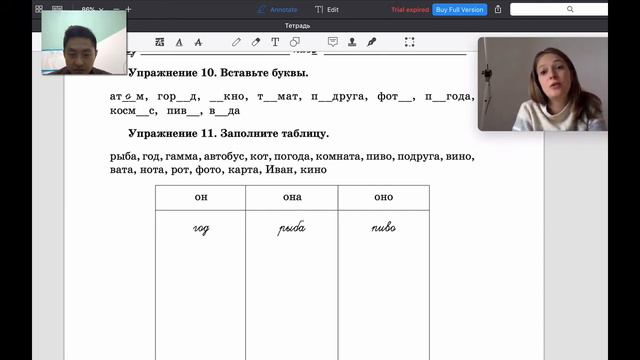This screenshot has width=640, height=360.
Task: Click handwritten рыба in the table
Action: (291, 228)
